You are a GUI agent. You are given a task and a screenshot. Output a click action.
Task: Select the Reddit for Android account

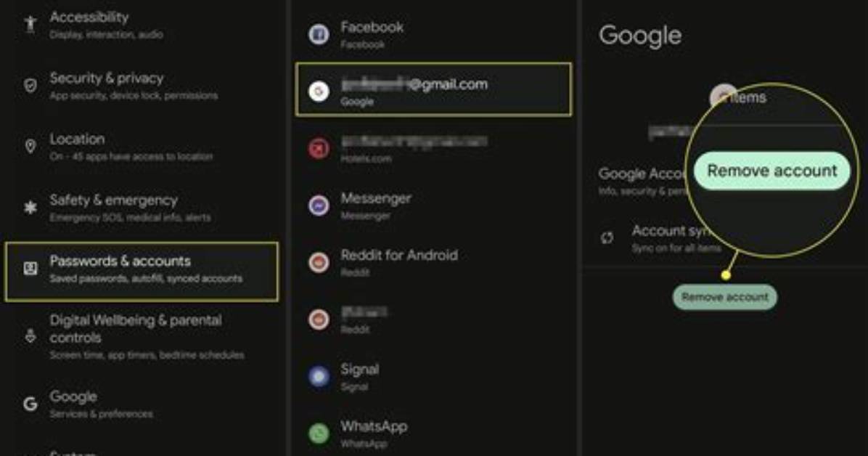click(x=434, y=262)
